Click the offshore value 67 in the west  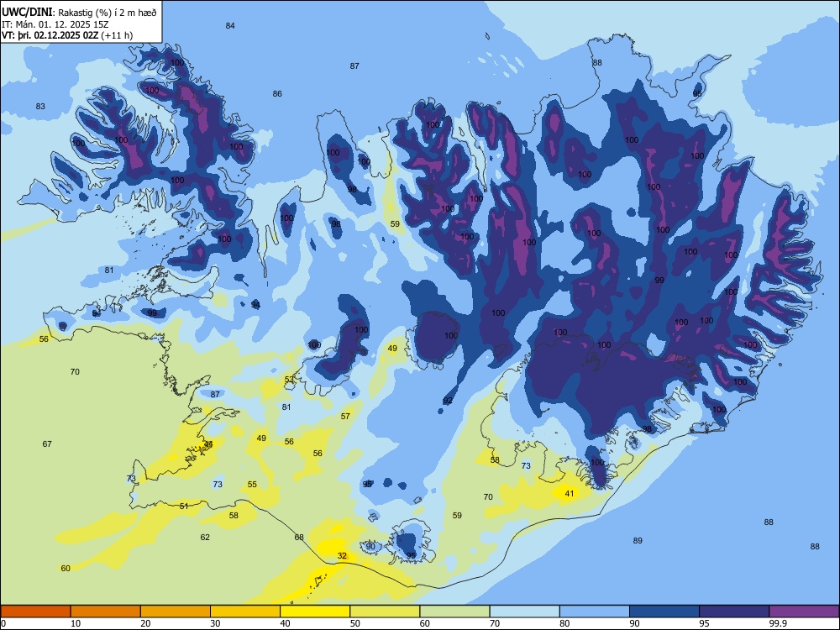47,444
